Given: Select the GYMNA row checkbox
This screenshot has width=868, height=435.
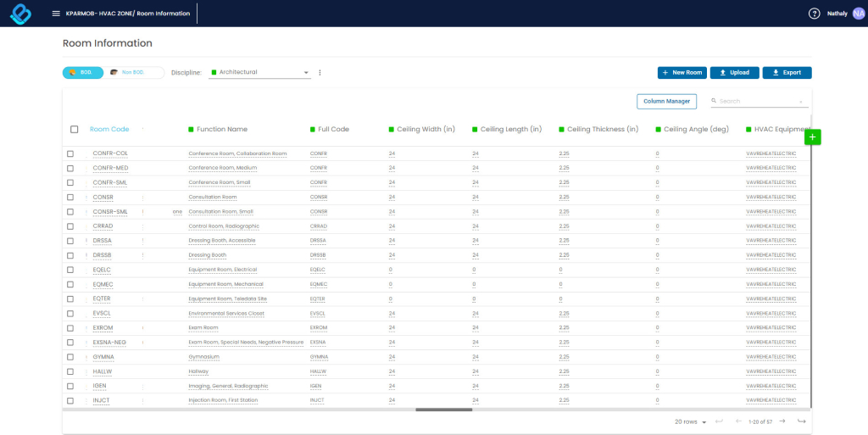Looking at the screenshot, I should click(70, 357).
